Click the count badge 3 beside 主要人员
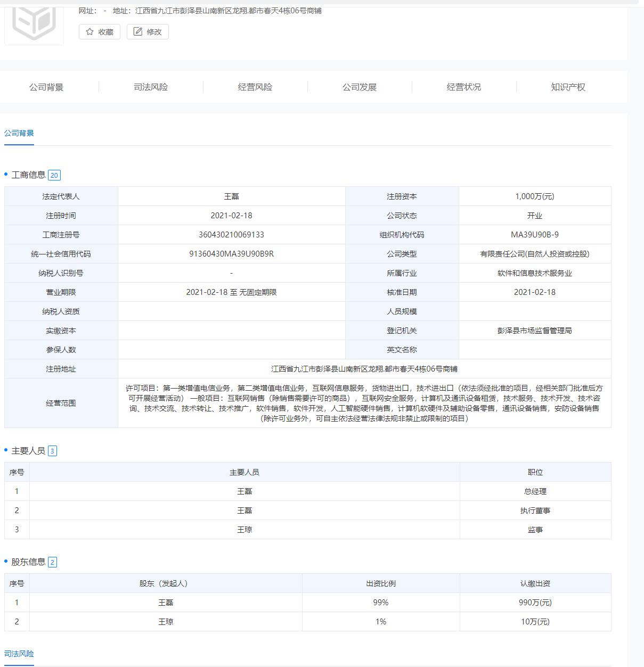 click(x=52, y=451)
